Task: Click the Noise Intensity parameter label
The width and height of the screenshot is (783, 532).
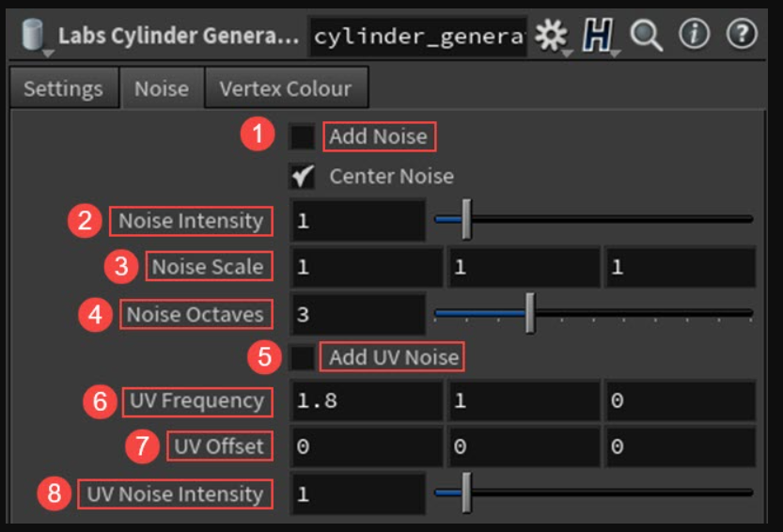Action: click(191, 221)
